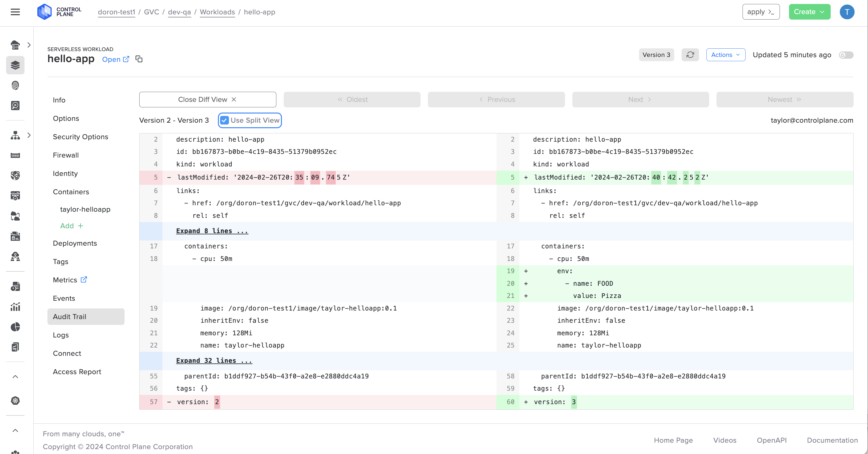Open the pie chart sidebar icon
Viewport: 868px width, 454px height.
pyautogui.click(x=15, y=327)
